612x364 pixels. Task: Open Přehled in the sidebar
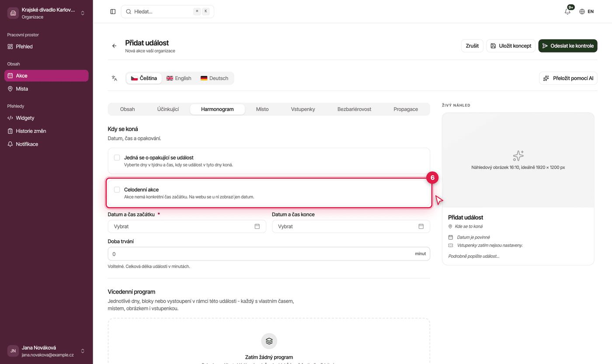(46, 46)
